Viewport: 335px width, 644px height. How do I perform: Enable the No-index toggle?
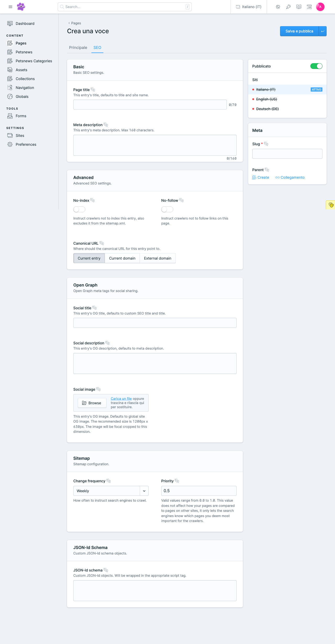(x=79, y=209)
